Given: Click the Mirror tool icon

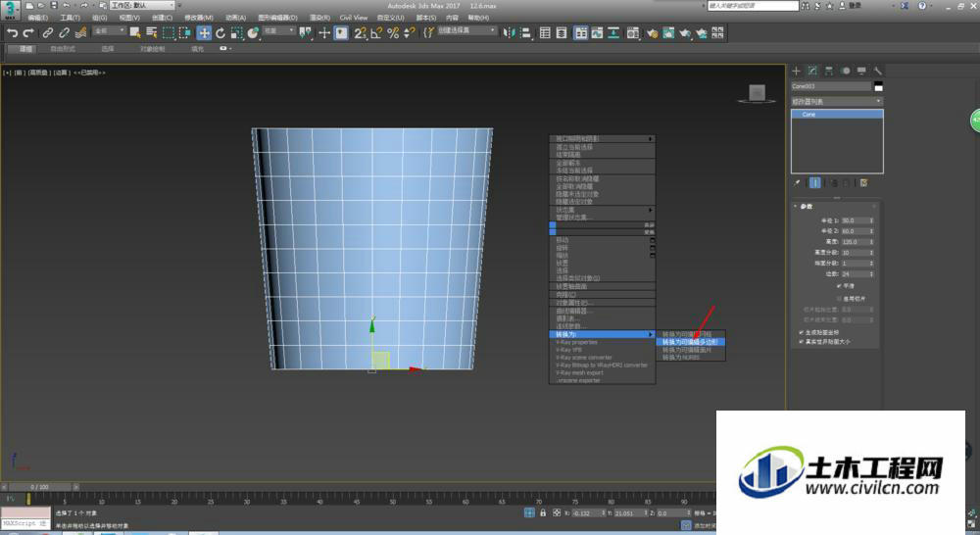Looking at the screenshot, I should 510,33.
